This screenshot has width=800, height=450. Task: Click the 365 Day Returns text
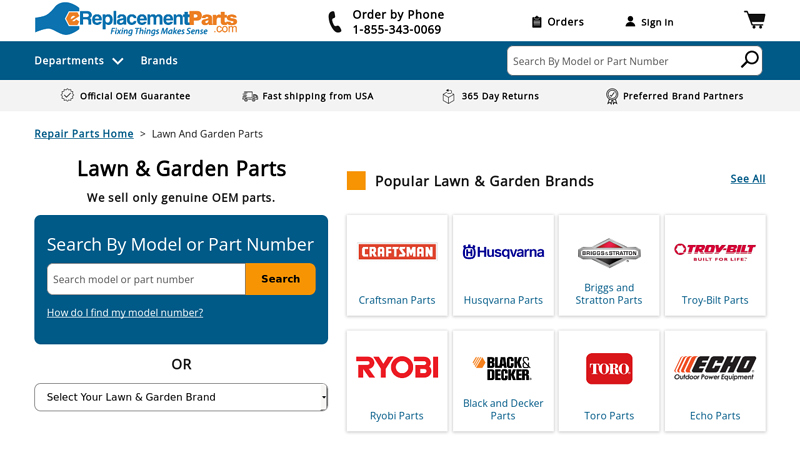(500, 96)
